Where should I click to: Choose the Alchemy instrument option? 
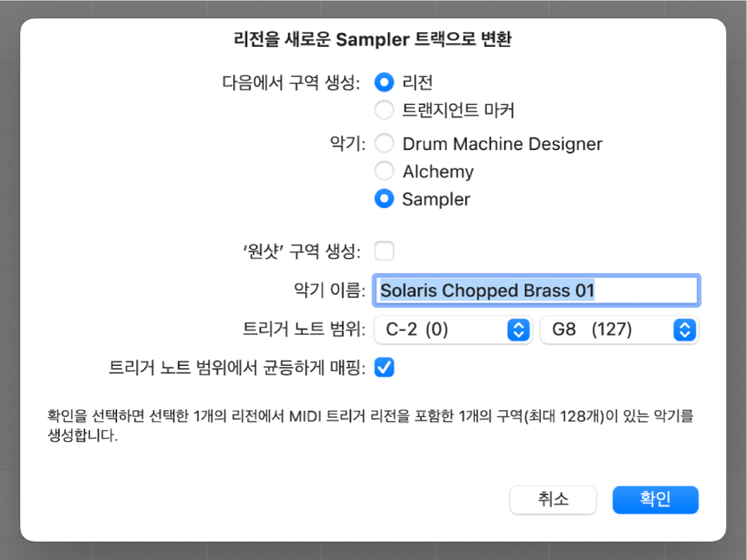pyautogui.click(x=384, y=171)
